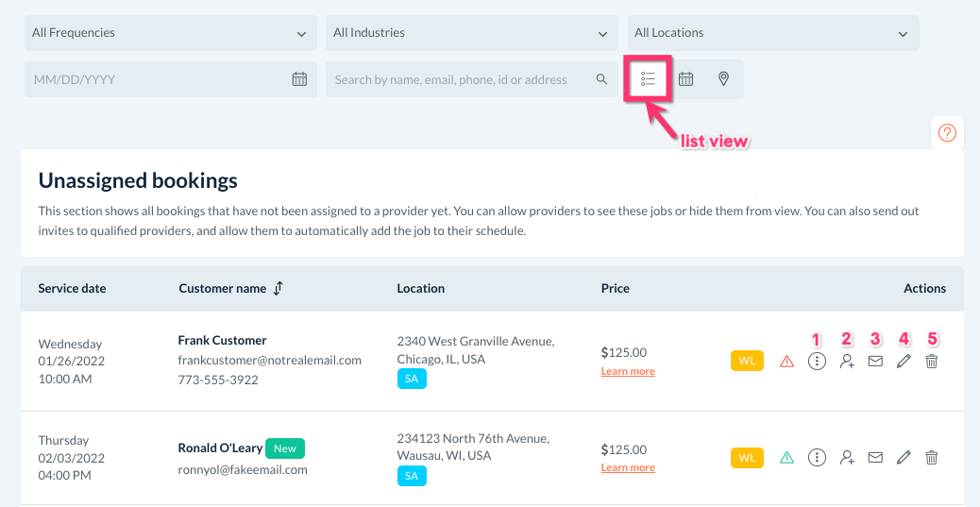Click red warning triangle on Frank's booking

coord(786,361)
